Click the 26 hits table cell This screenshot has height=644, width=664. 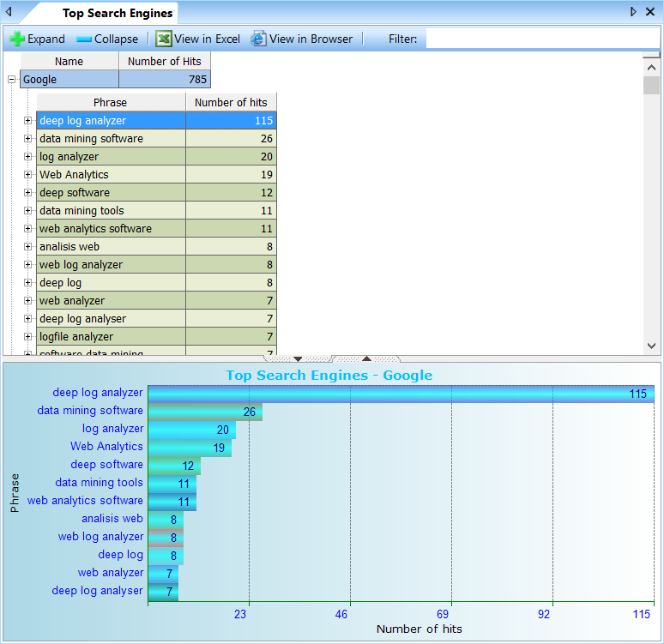coord(232,138)
